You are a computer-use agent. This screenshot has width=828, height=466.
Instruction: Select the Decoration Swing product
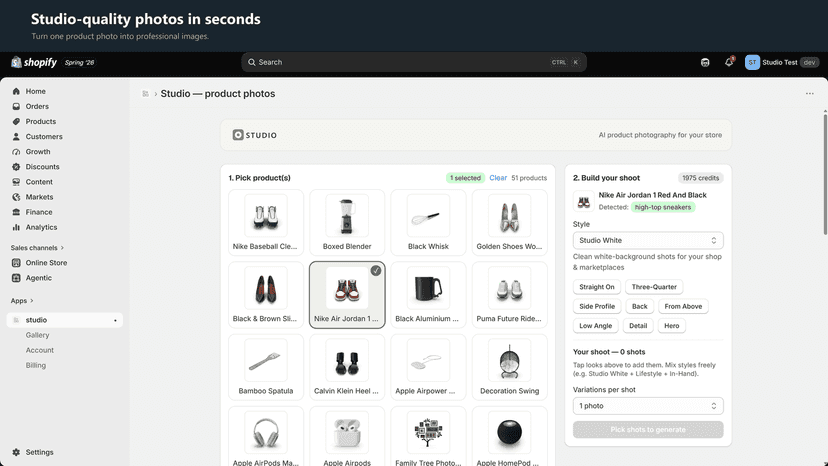(x=510, y=367)
